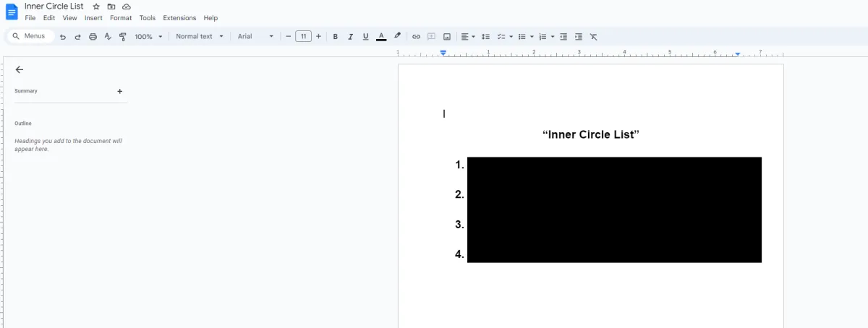Viewport: 868px width, 328px height.
Task: Click the Line and paragraph spacing icon
Action: (486, 36)
